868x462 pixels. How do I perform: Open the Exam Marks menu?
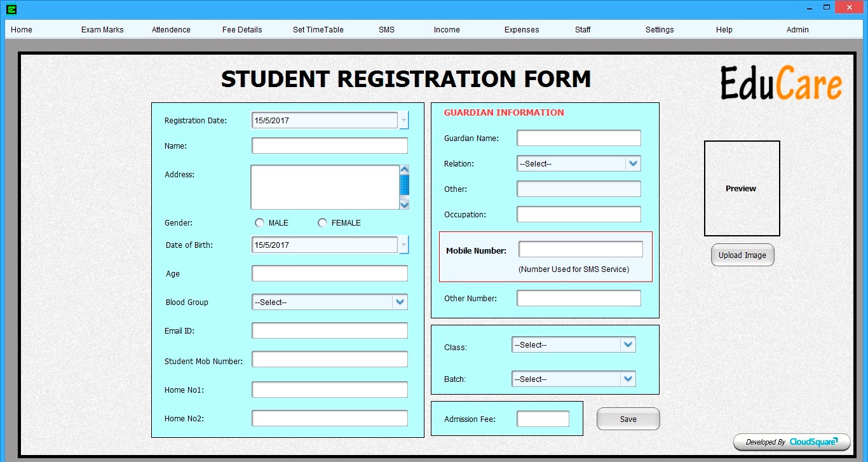click(102, 30)
